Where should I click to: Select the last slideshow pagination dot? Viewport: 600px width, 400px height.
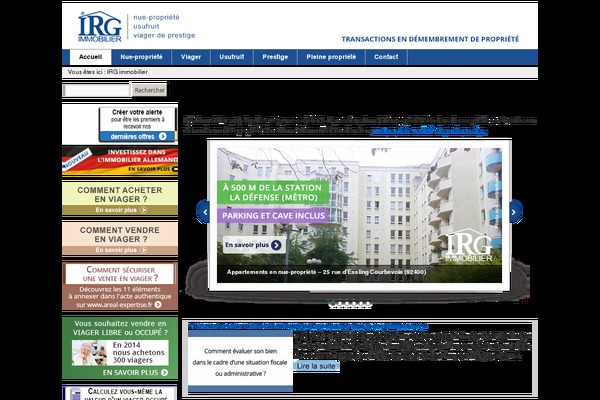click(368, 304)
